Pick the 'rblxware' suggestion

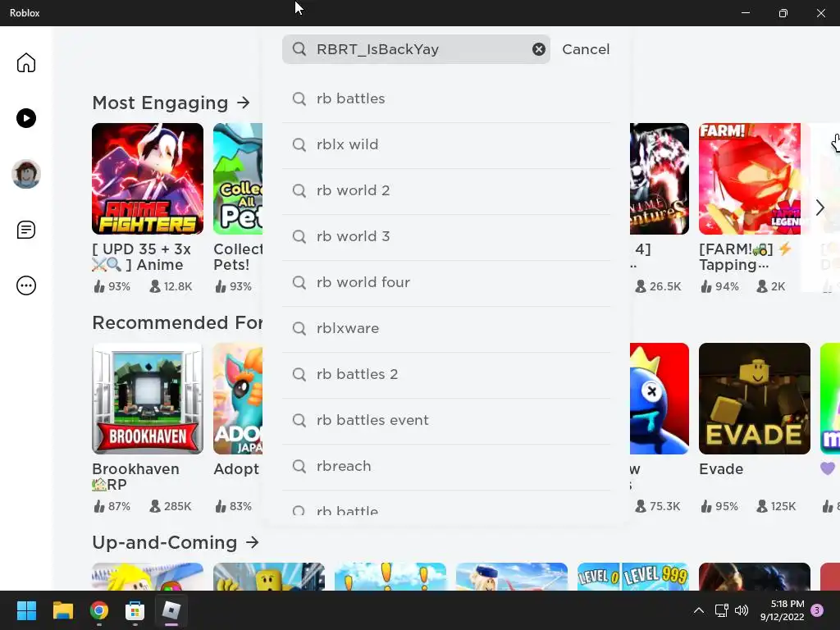pyautogui.click(x=446, y=328)
